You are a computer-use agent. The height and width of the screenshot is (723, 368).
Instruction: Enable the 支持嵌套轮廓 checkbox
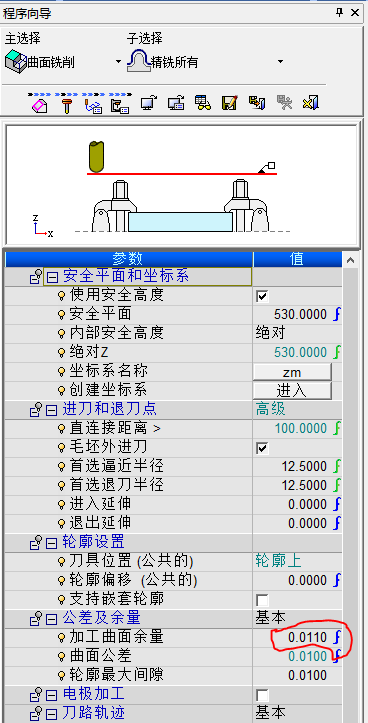pos(262,600)
